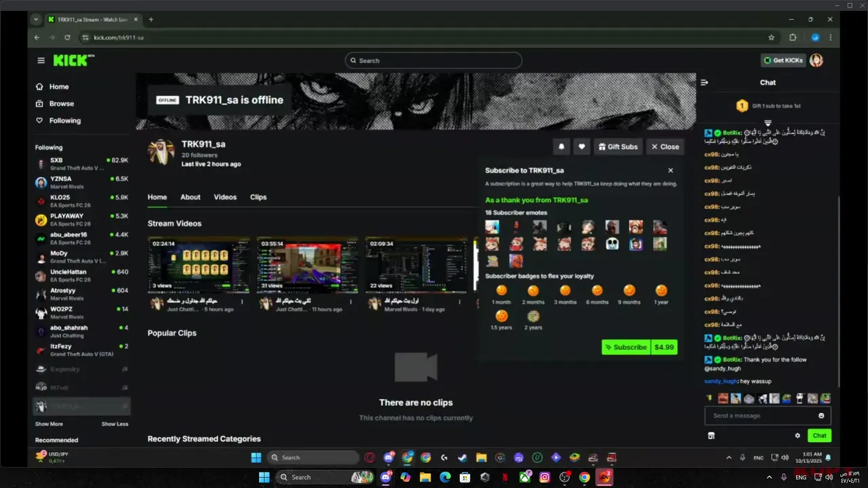Open the Chrome tab search dropdown
868x488 pixels.
36,20
